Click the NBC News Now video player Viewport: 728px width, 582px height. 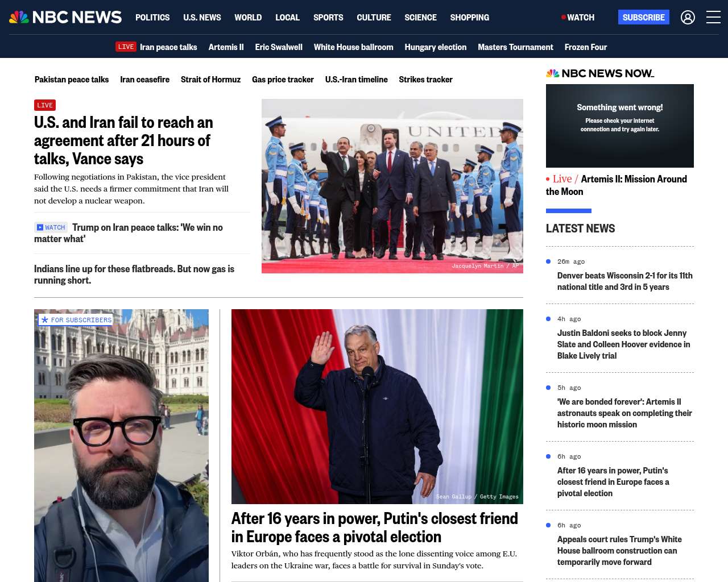619,126
